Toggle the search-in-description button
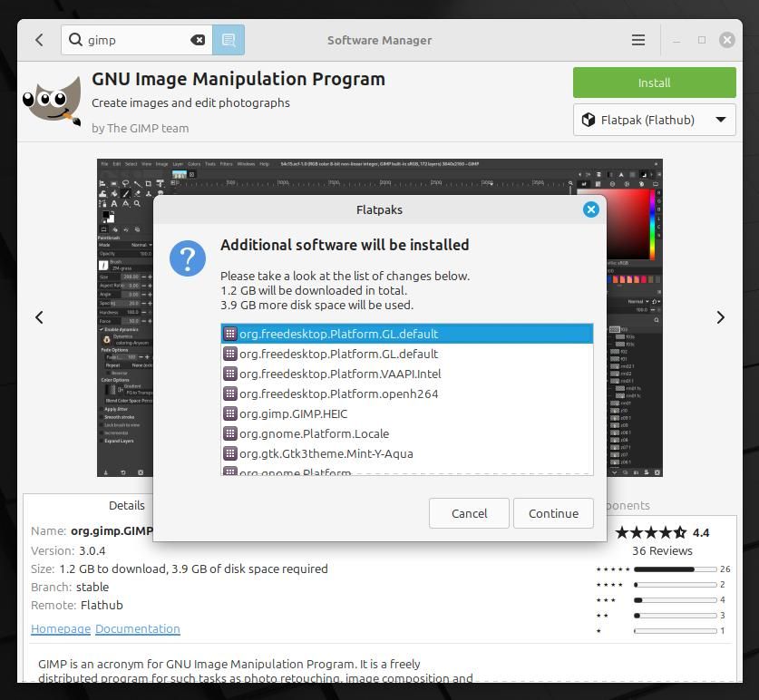This screenshot has width=759, height=700. coord(229,40)
